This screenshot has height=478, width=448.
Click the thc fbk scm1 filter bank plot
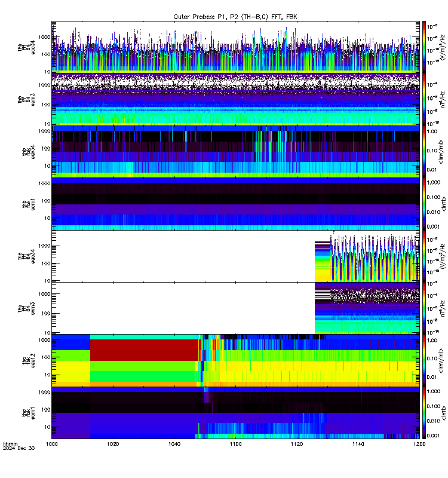[x=235, y=413]
